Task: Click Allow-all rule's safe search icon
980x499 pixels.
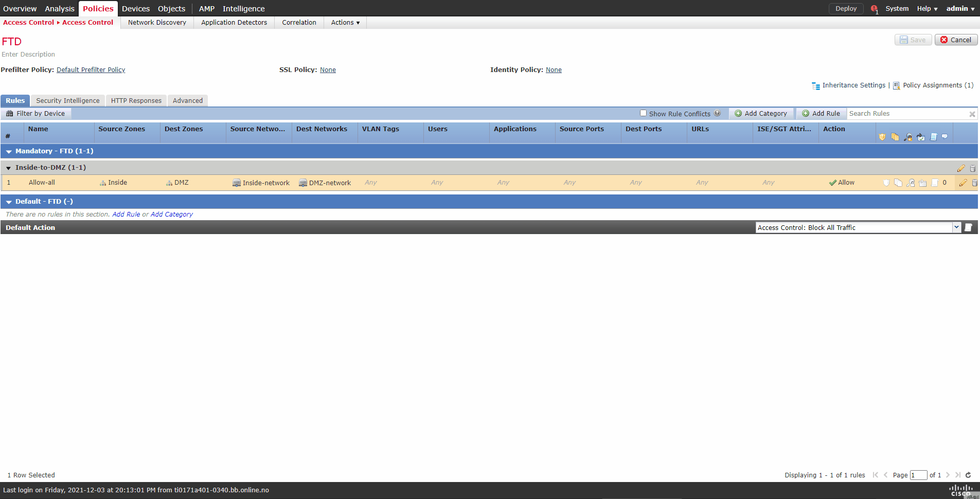Action: point(911,183)
